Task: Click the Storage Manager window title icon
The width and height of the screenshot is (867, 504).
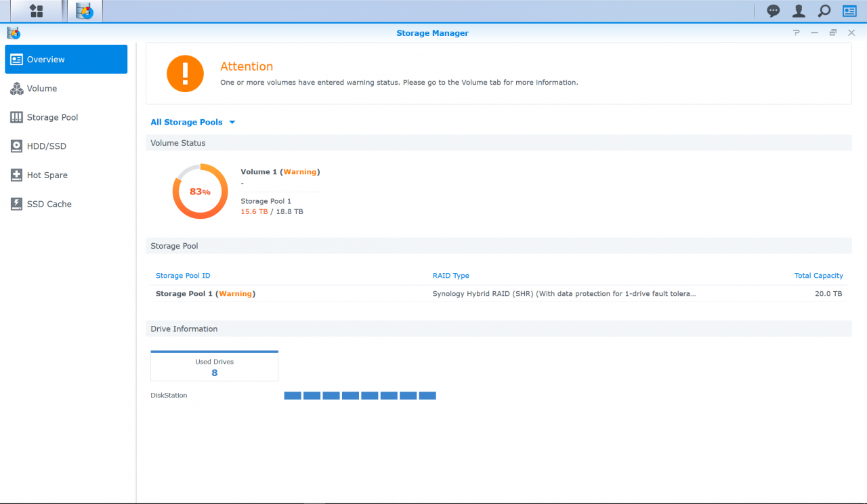Action: [x=14, y=33]
